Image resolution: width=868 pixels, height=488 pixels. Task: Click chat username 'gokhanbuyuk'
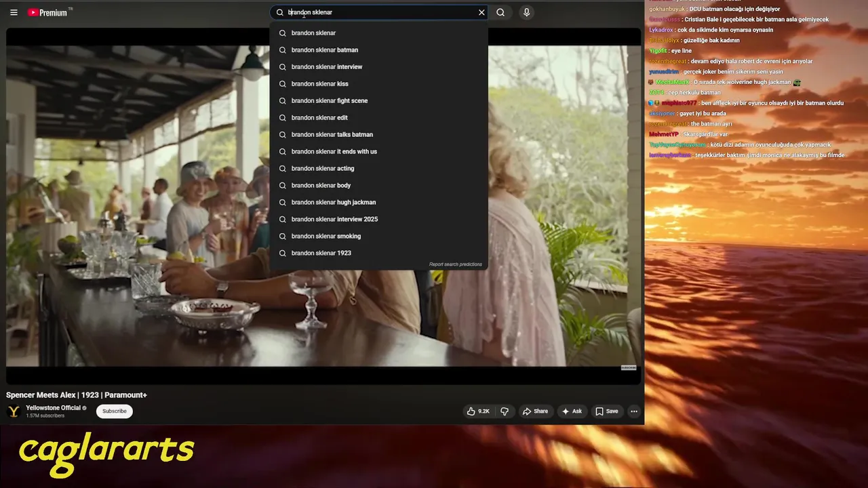pyautogui.click(x=667, y=9)
